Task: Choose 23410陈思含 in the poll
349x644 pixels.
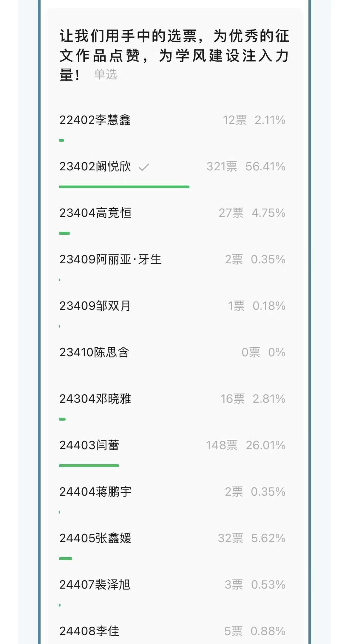Action: pos(94,352)
